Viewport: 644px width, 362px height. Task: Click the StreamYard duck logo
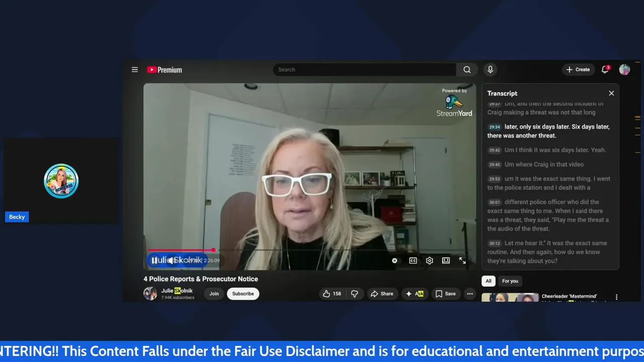pyautogui.click(x=454, y=103)
